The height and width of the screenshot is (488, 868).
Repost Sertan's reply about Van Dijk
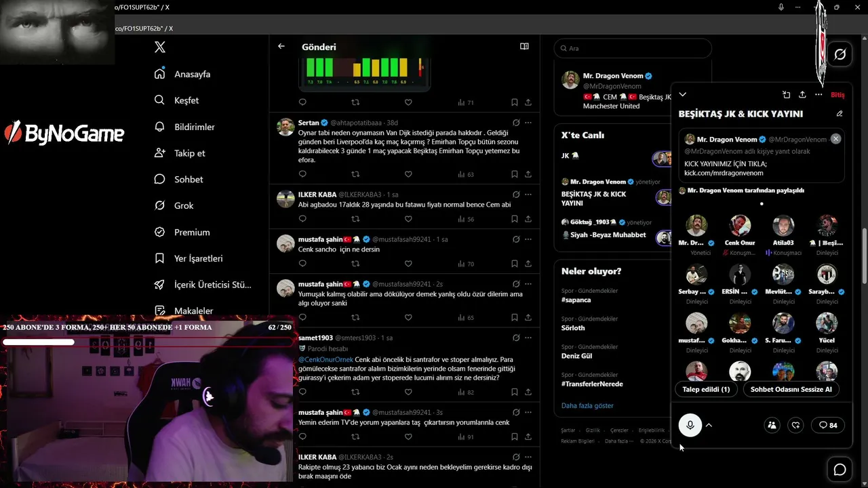(355, 174)
